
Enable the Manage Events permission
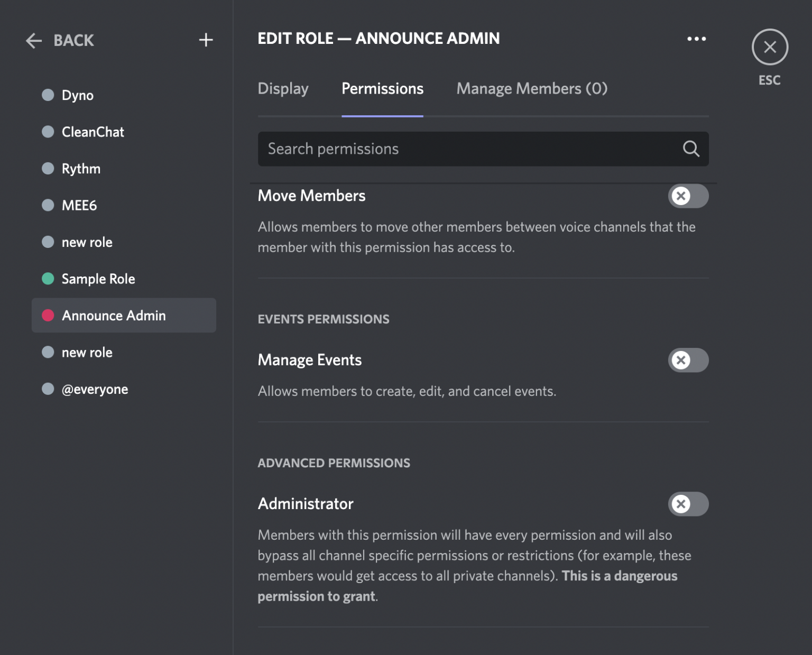(688, 360)
